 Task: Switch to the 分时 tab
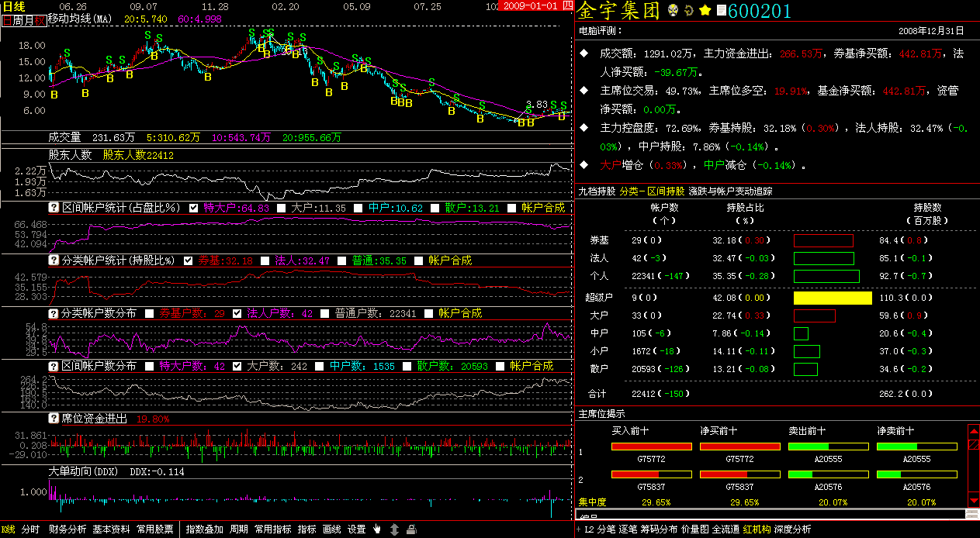tap(29, 529)
